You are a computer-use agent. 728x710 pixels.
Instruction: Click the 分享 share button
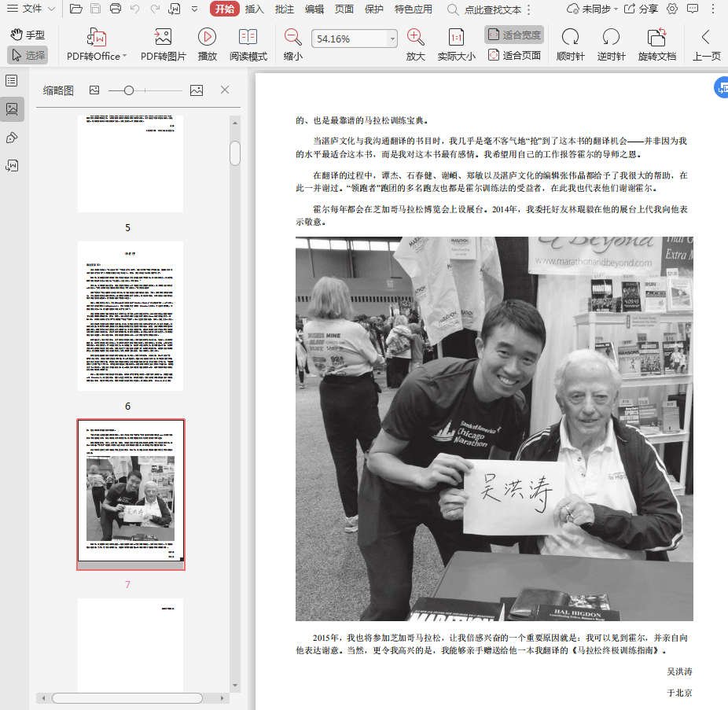coord(642,9)
